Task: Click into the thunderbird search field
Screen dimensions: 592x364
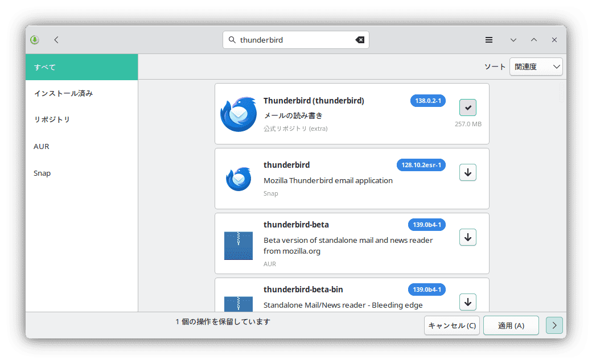Action: [296, 40]
